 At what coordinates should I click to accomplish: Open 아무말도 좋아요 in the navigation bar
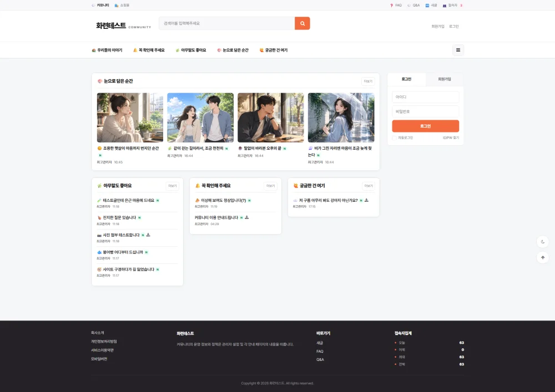(x=191, y=50)
